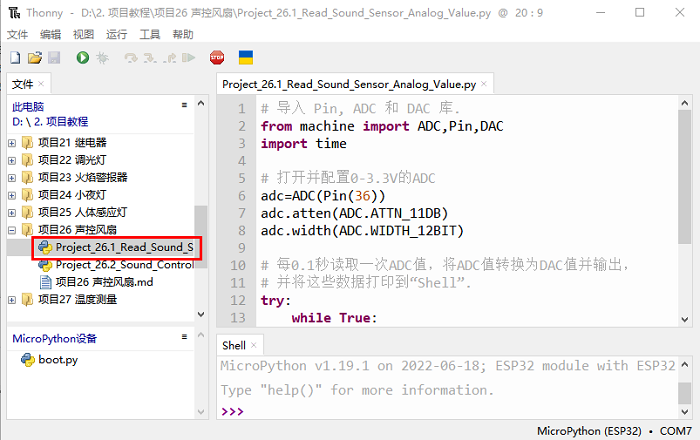The width and height of the screenshot is (700, 440).
Task: Click the New file icon
Action: [x=16, y=59]
